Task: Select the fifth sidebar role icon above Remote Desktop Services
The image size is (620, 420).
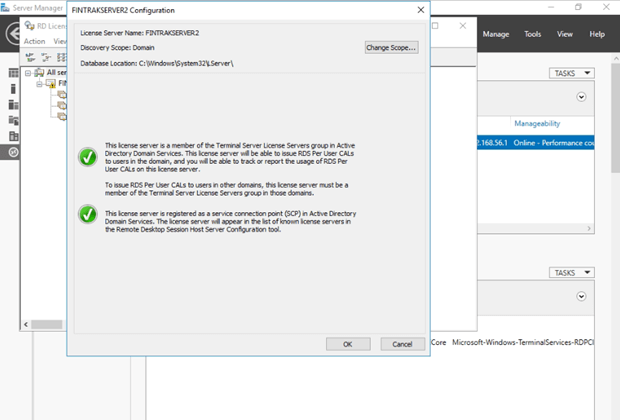Action: 13,136
